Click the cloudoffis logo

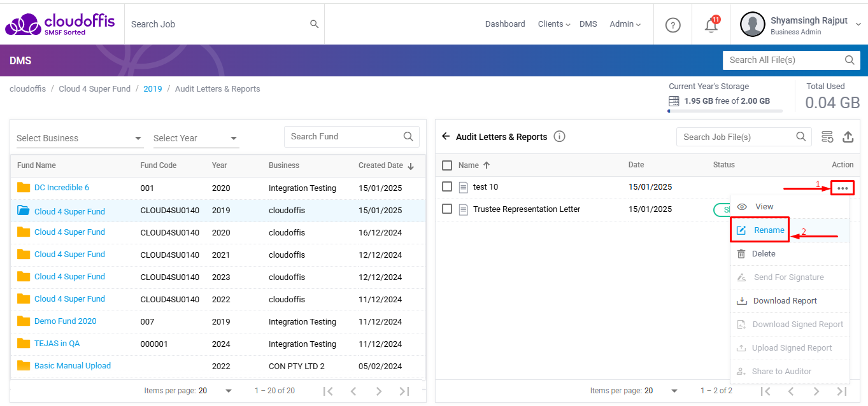(x=60, y=24)
